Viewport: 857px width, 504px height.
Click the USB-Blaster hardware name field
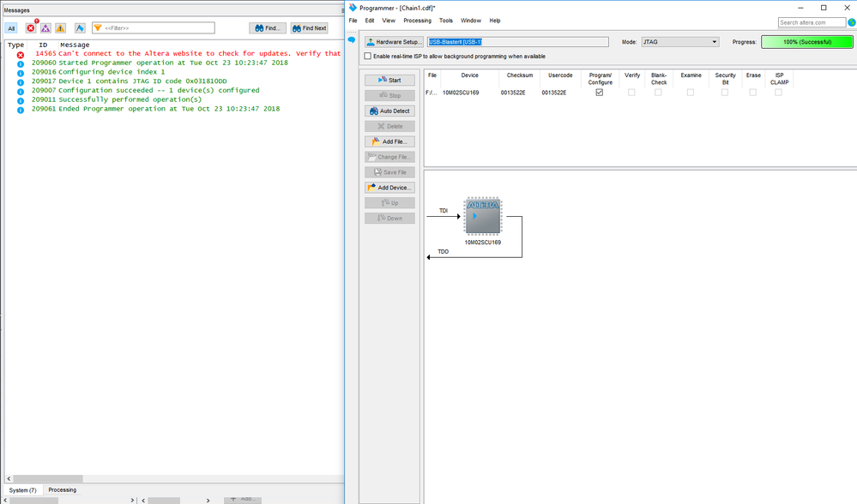click(x=517, y=42)
